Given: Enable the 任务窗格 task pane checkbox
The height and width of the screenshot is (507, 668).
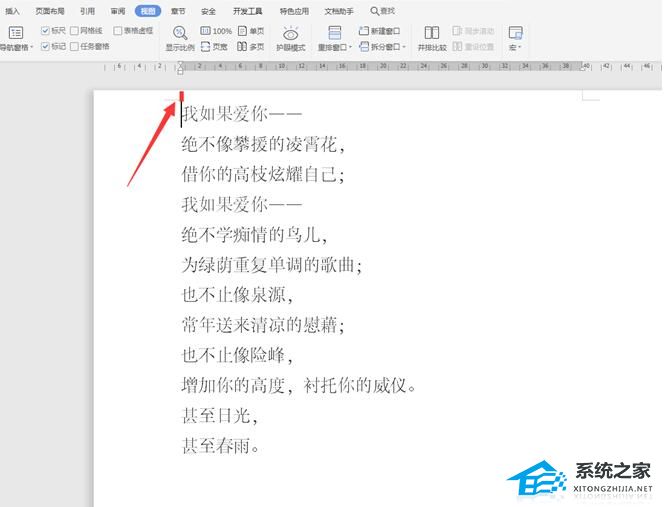Looking at the screenshot, I should click(74, 46).
